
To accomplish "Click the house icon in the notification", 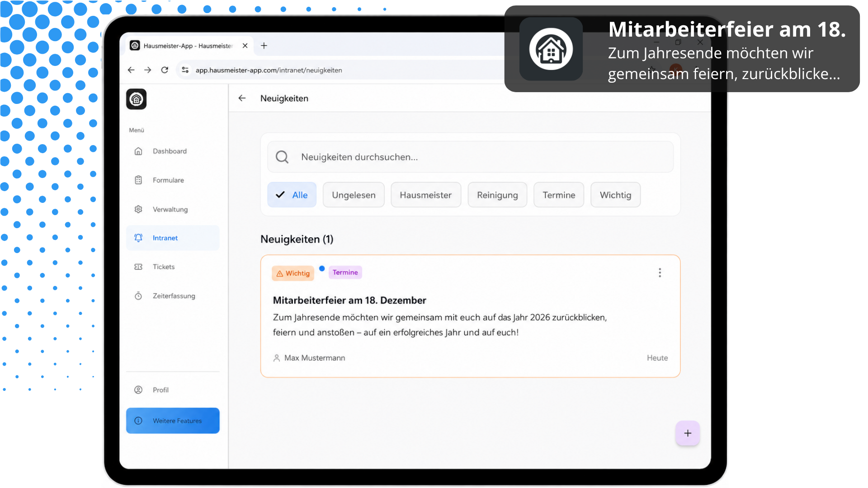I will pos(551,49).
